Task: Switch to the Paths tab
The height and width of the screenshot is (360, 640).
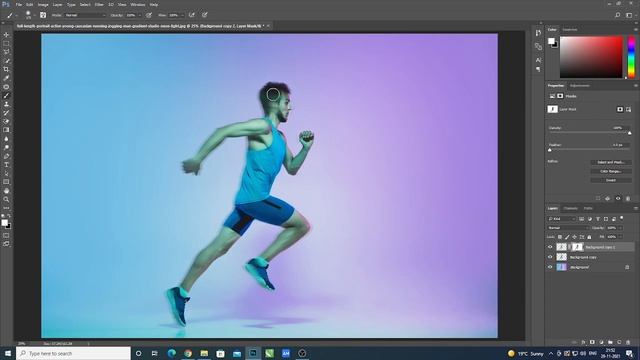Action: click(x=588, y=209)
